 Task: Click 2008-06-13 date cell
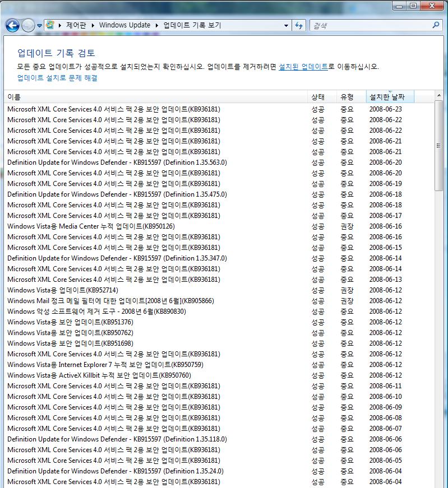pos(386,280)
